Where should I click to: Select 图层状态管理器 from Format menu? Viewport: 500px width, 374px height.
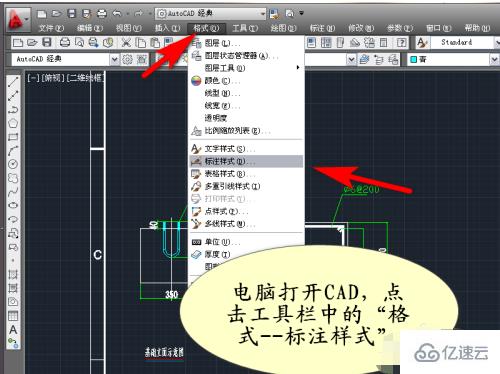[x=247, y=56]
